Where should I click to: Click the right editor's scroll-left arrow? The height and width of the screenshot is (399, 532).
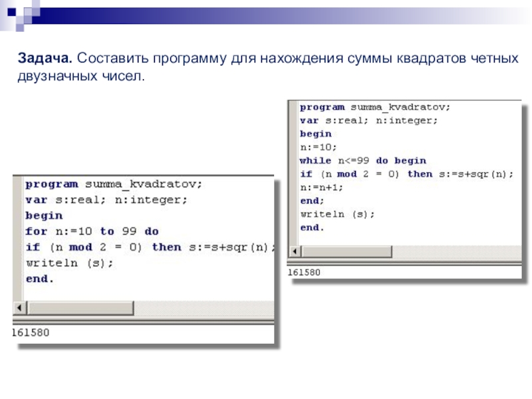[x=295, y=252]
